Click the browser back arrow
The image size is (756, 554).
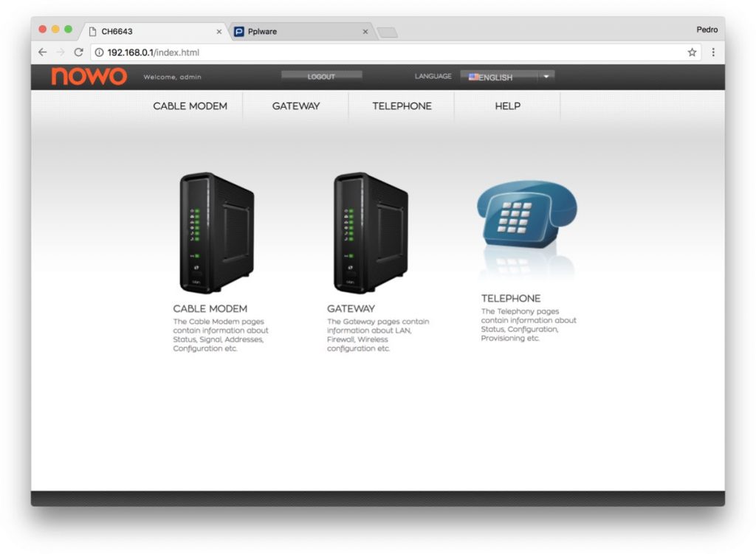click(42, 52)
